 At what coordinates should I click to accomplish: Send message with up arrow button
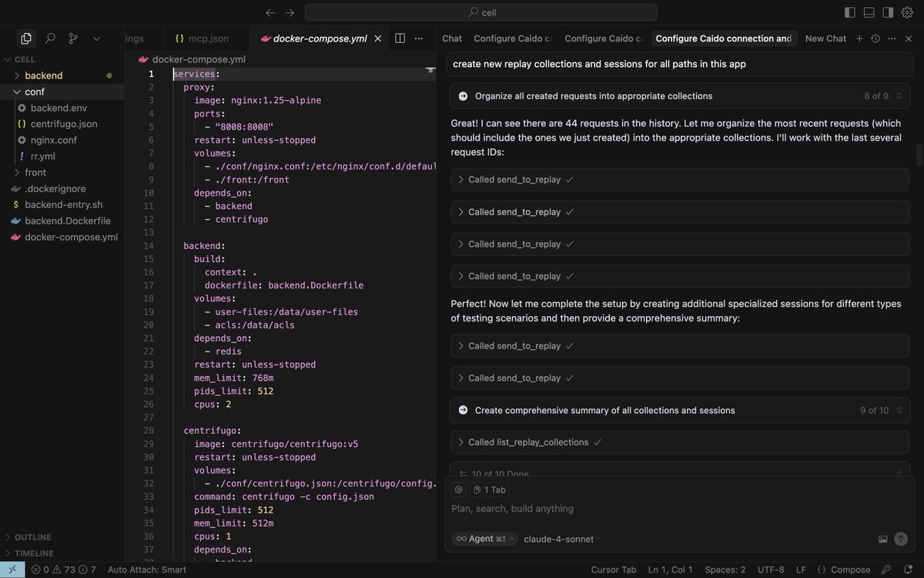[901, 539]
